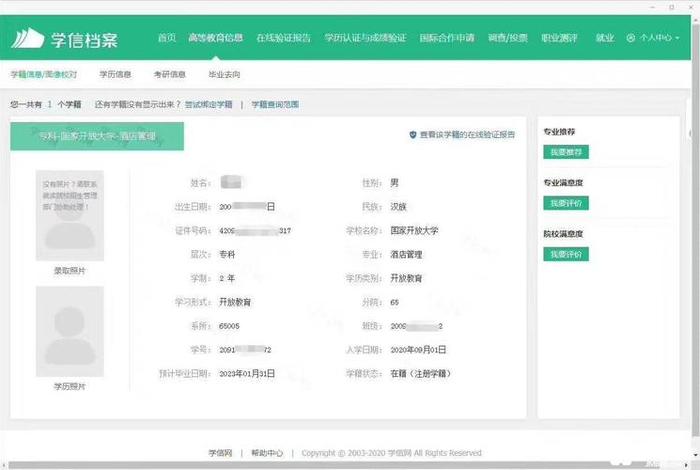Viewport: 700px width, 470px height.
Task: Go to 首页 in the top navigation
Action: tap(167, 37)
